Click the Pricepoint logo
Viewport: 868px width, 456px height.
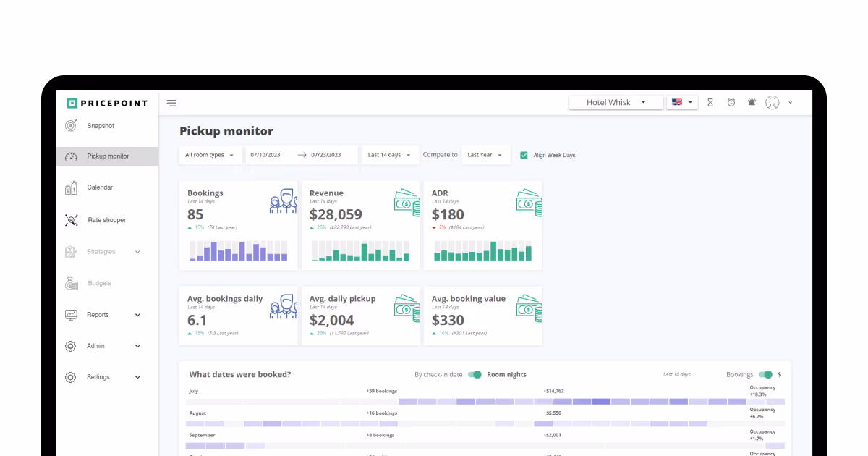tap(107, 103)
